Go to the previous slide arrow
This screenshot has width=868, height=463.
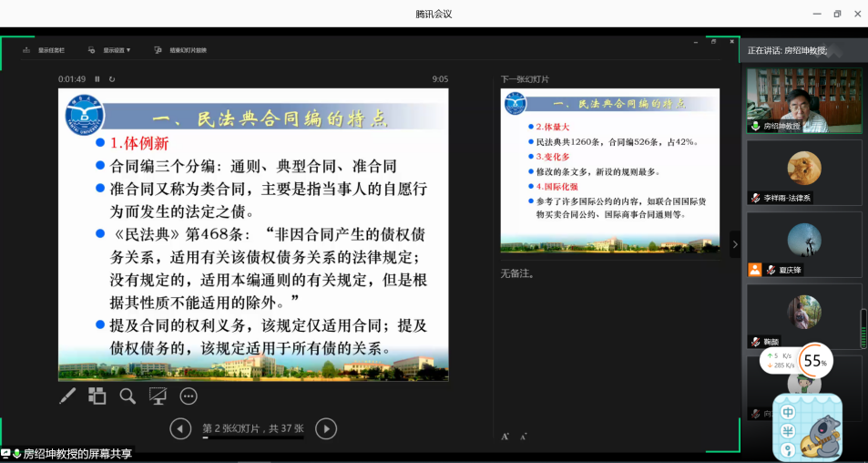point(180,428)
